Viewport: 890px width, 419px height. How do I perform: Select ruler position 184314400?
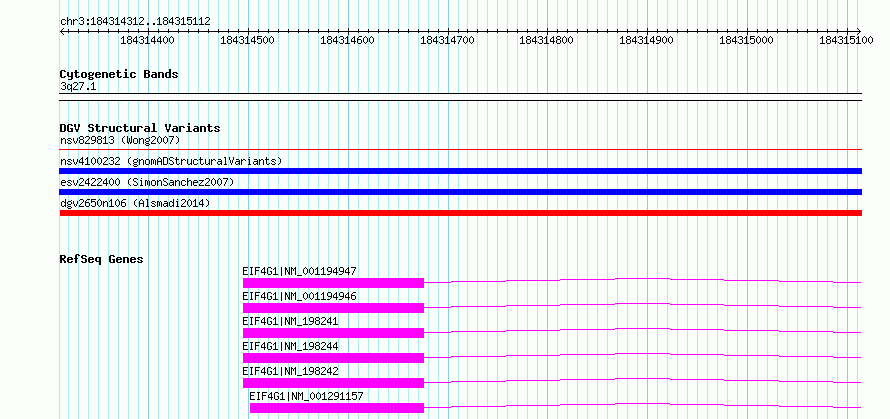[148, 40]
